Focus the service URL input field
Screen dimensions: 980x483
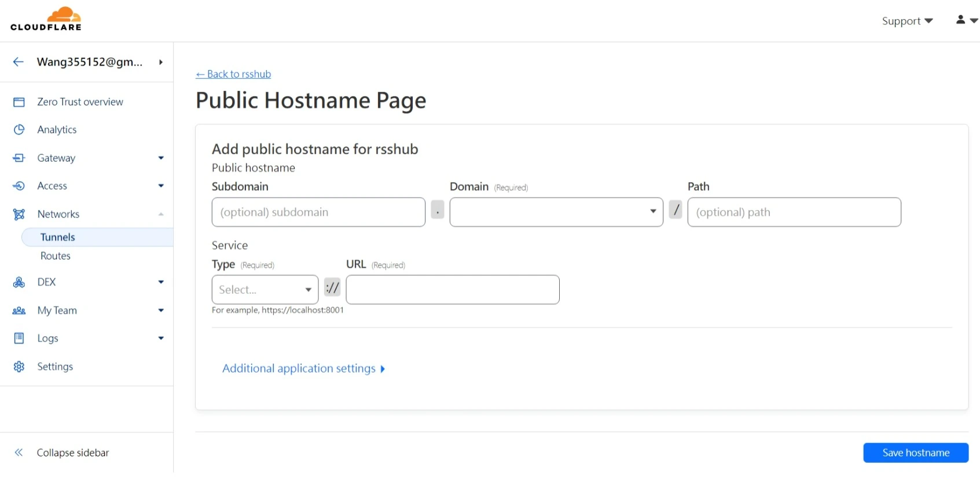click(453, 290)
